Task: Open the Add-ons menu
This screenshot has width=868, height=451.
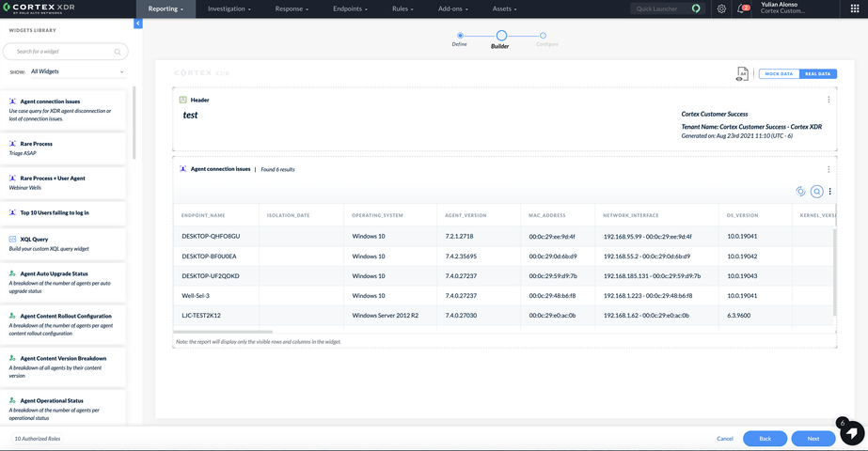Action: 452,8
